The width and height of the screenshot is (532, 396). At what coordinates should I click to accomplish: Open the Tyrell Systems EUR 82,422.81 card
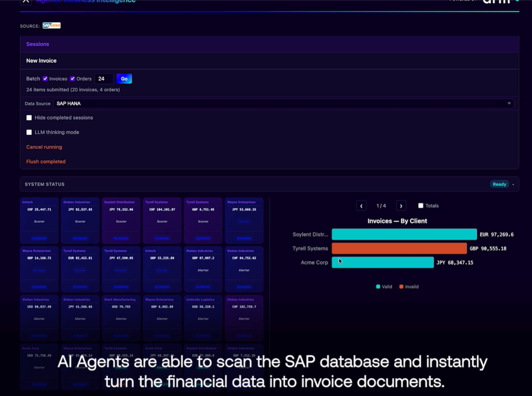[x=80, y=269]
